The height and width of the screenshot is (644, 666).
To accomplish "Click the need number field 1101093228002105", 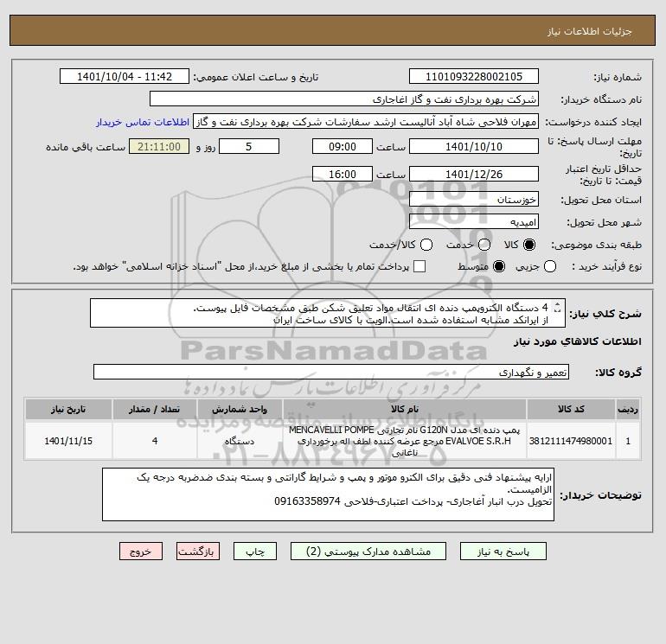I will (x=474, y=77).
